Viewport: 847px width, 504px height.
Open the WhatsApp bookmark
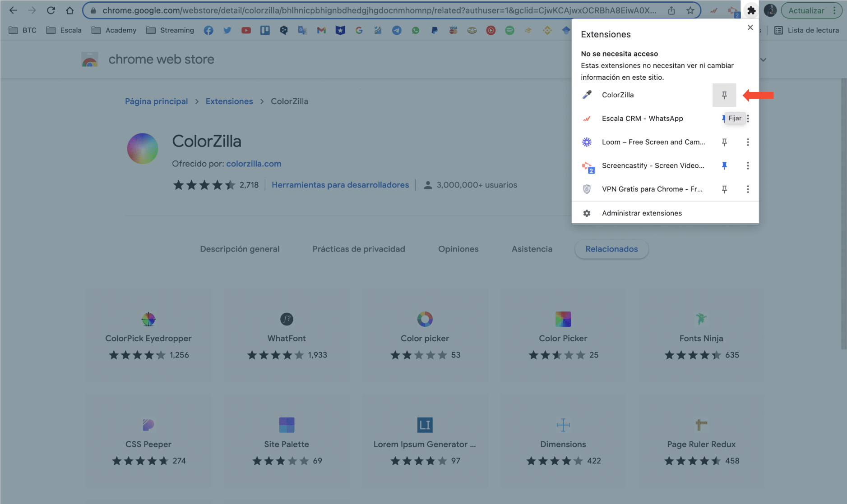416,30
